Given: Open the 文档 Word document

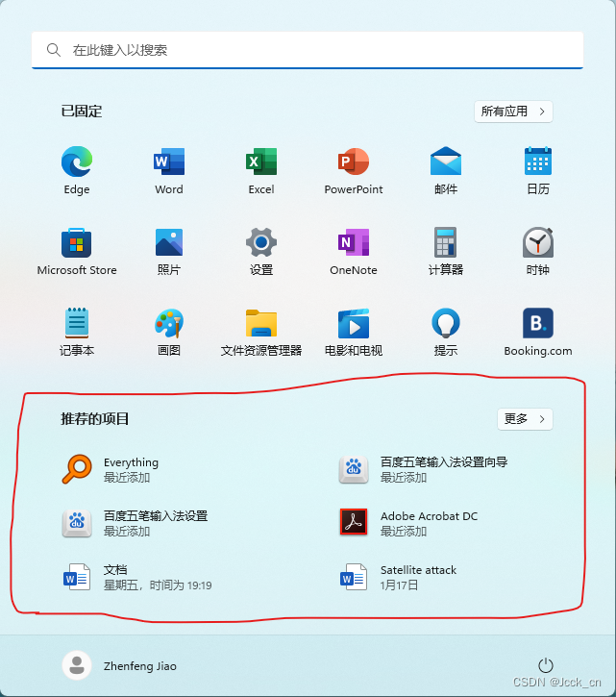Looking at the screenshot, I should 136,577.
